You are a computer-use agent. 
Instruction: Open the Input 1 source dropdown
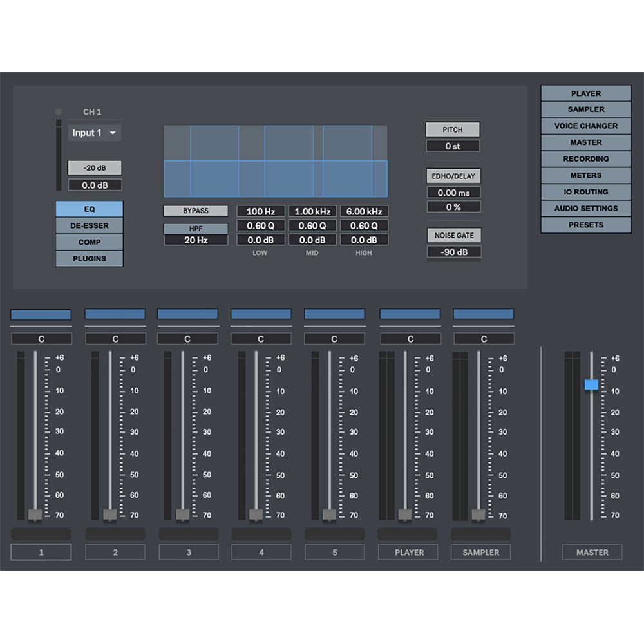coord(95,133)
